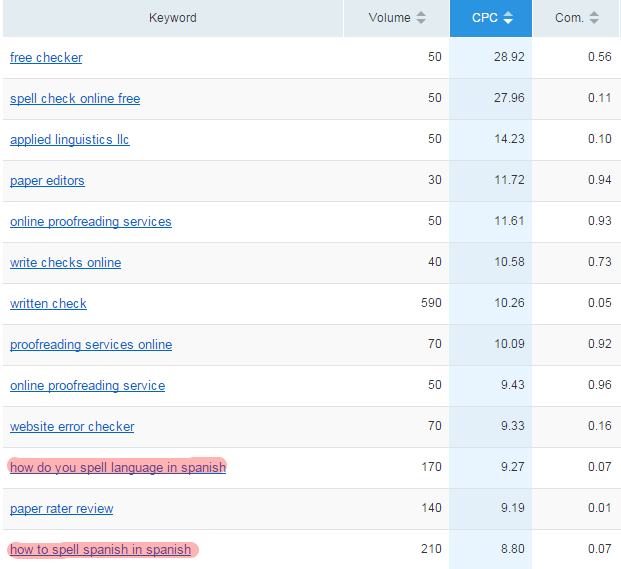This screenshot has height=569, width=621.
Task: Open 'proofreading services online' keyword link
Action: tap(91, 345)
